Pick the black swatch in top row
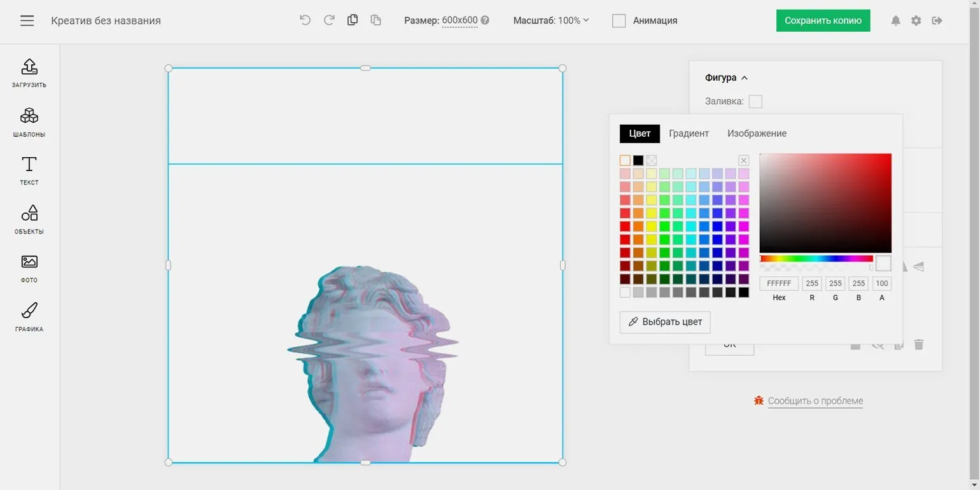This screenshot has height=490, width=980. (638, 160)
